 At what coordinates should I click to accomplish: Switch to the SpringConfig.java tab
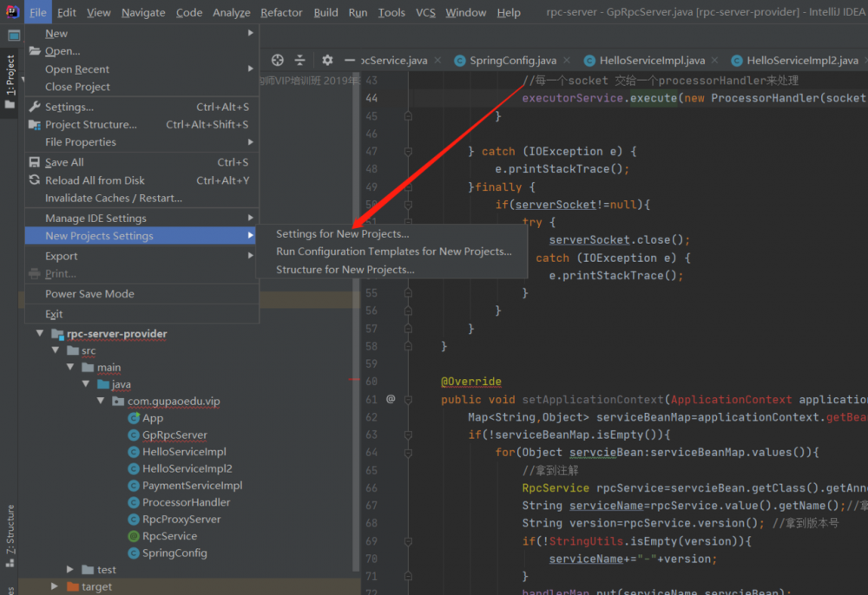tap(512, 61)
